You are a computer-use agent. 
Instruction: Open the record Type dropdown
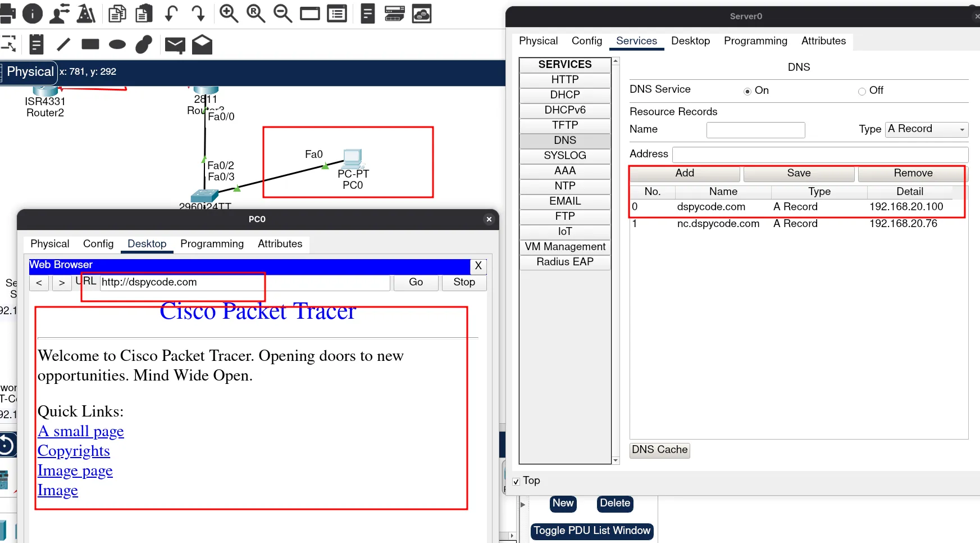tap(927, 129)
